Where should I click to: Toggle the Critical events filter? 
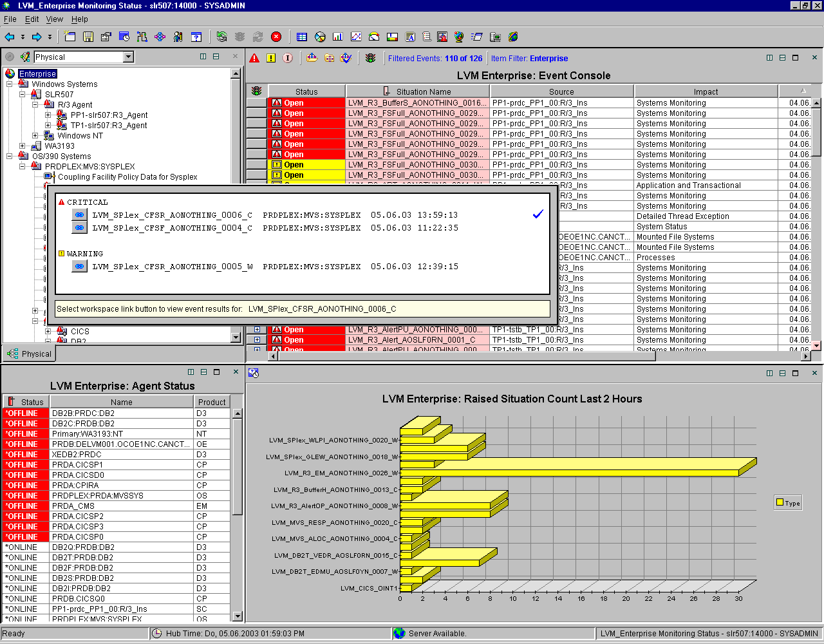255,58
